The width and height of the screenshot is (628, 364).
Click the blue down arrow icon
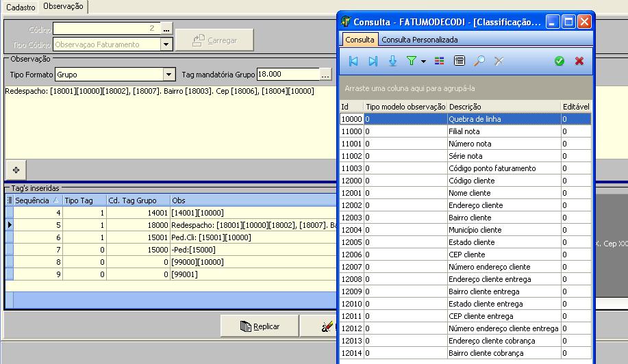(392, 61)
